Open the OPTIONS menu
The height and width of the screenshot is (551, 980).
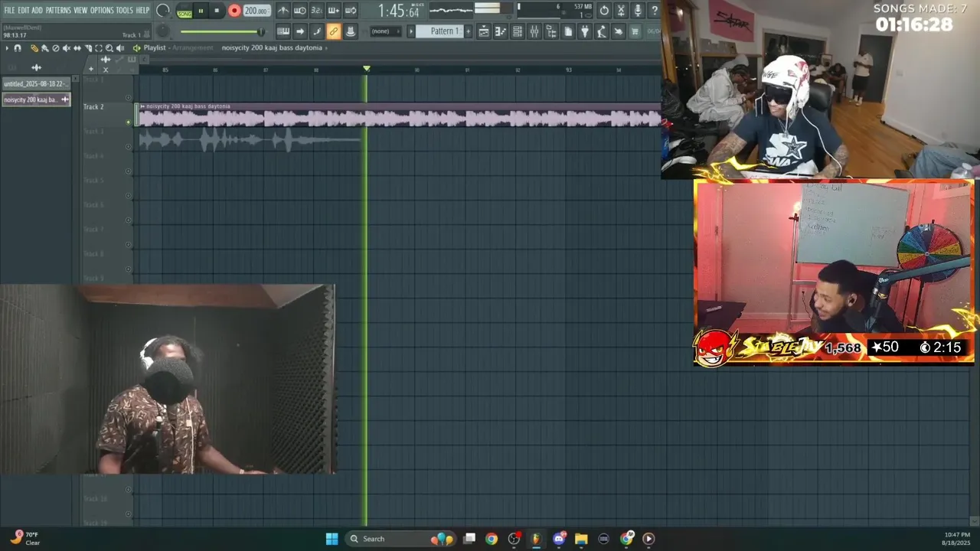pyautogui.click(x=102, y=10)
